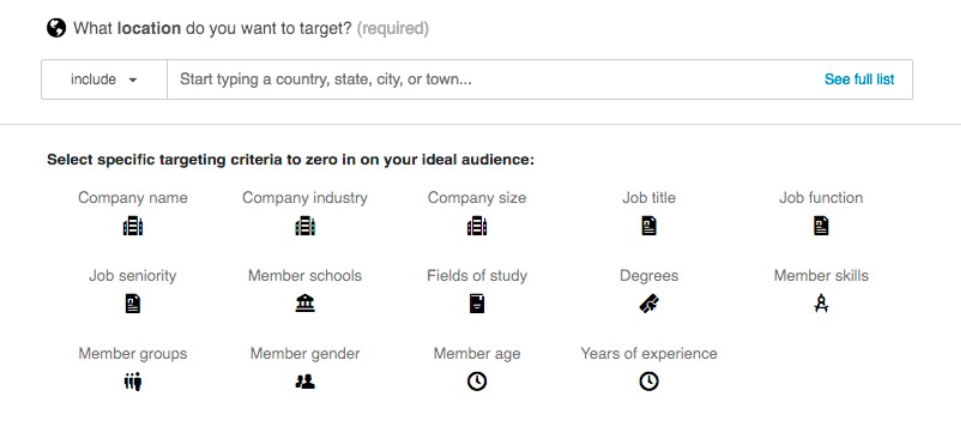
Task: Click the Company name building icon
Action: 132,226
